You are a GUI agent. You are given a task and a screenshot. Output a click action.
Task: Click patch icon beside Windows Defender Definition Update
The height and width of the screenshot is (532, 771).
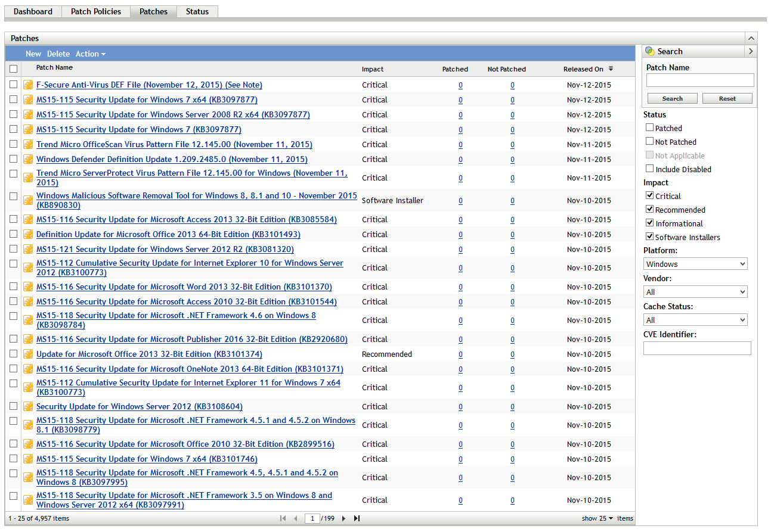click(28, 160)
